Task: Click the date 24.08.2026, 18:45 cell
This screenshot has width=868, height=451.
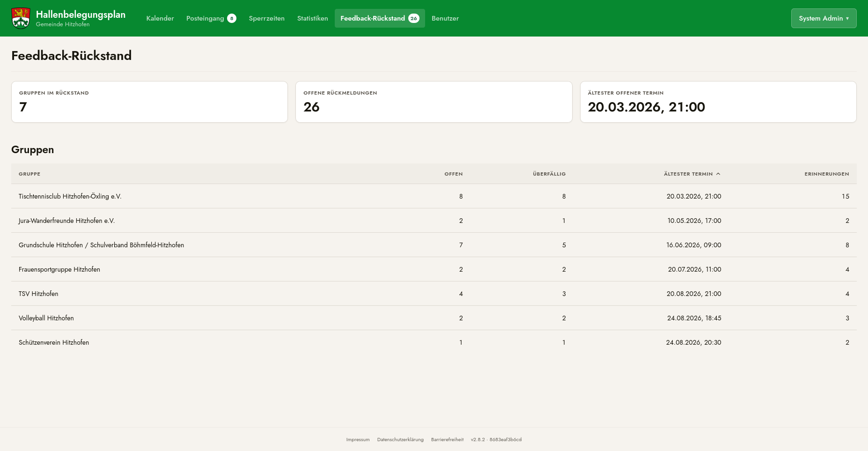Action: pos(694,318)
